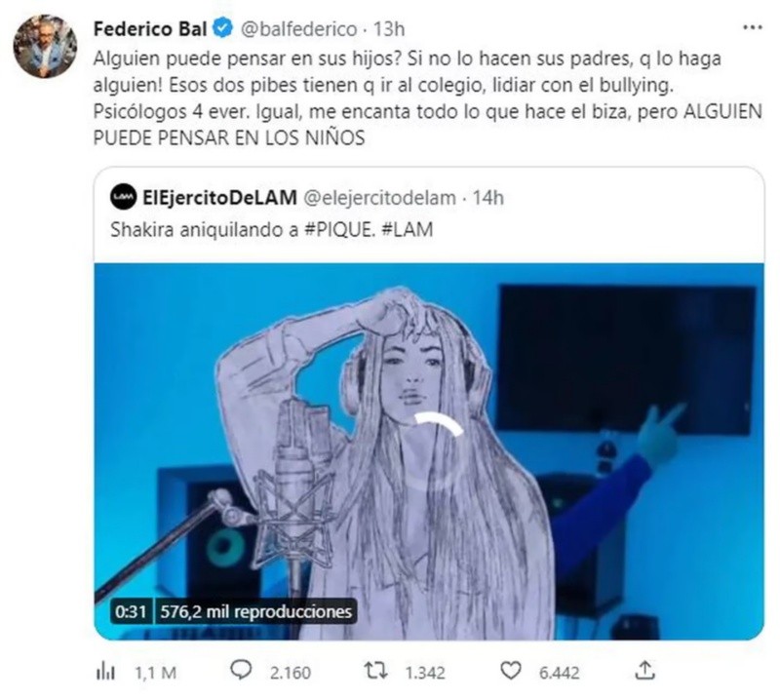Open the ElEjercitoDeLAM avatar logo
This screenshot has width=780, height=700.
click(x=123, y=198)
